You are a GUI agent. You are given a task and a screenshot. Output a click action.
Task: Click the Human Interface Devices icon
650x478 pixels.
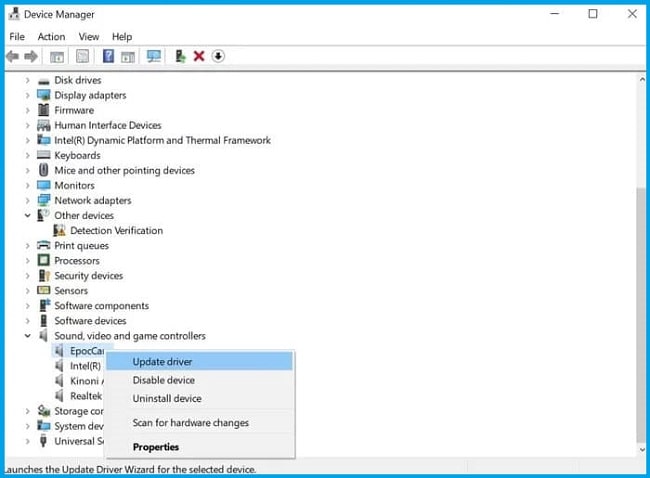(x=44, y=125)
